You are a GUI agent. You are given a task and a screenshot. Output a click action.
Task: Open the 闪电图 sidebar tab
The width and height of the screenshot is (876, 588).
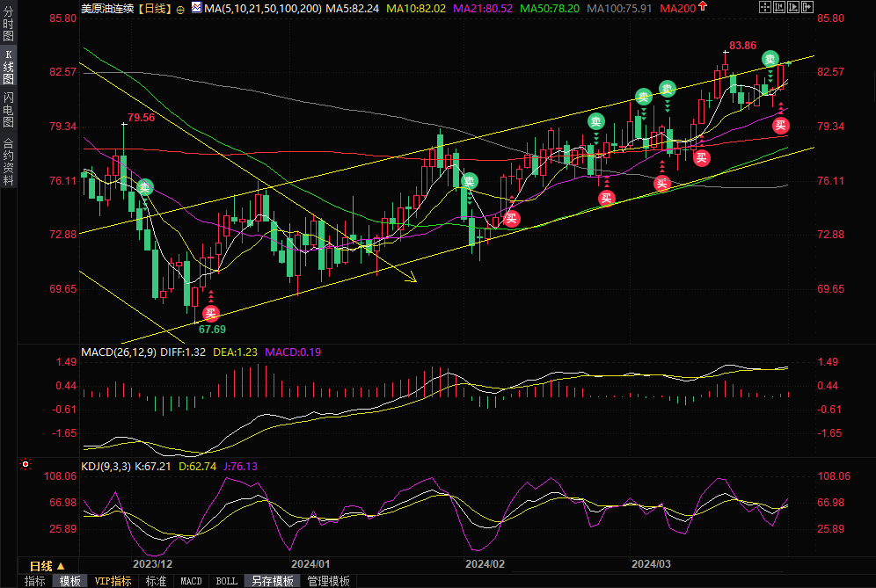(8, 110)
